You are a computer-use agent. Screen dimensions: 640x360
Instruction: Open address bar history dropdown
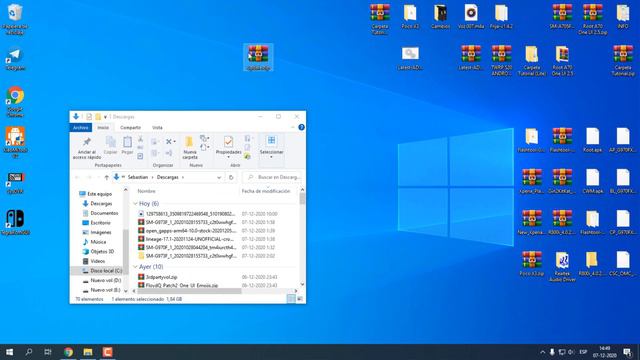click(219, 177)
